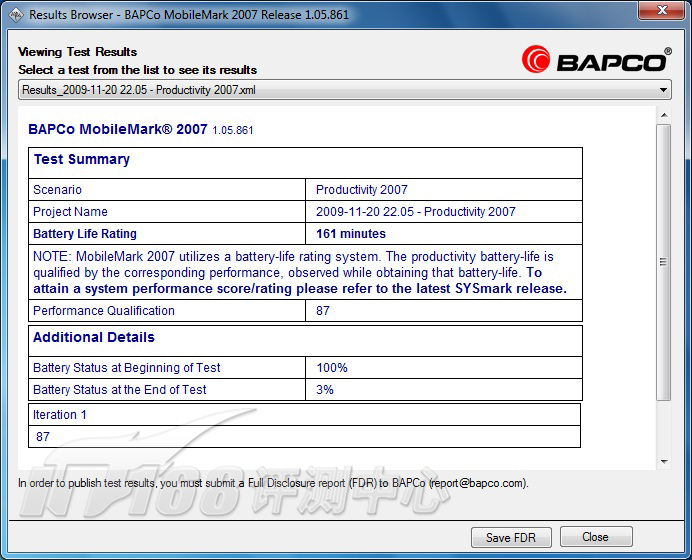
Task: Click the vertical scrollbar thumb
Action: pos(663,262)
